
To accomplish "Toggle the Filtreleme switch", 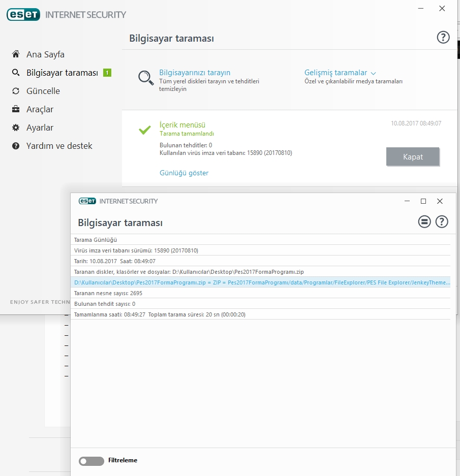I will 91,461.
